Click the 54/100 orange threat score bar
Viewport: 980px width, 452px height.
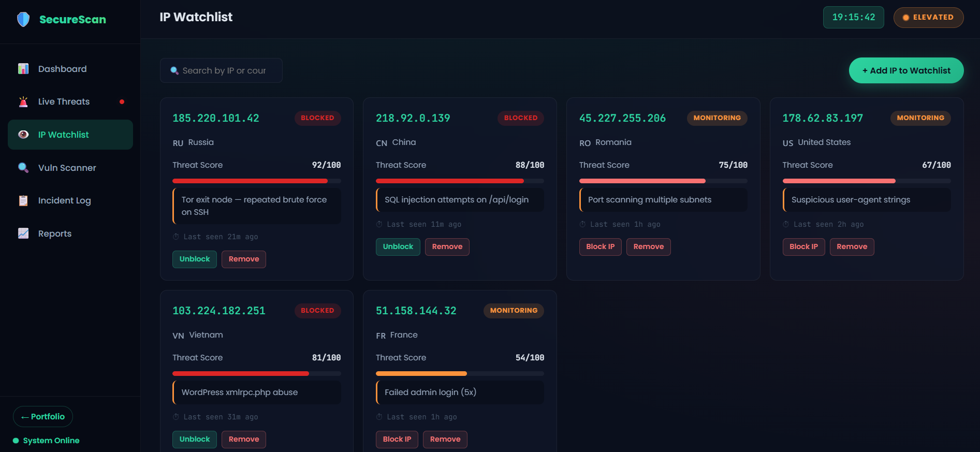click(460, 374)
